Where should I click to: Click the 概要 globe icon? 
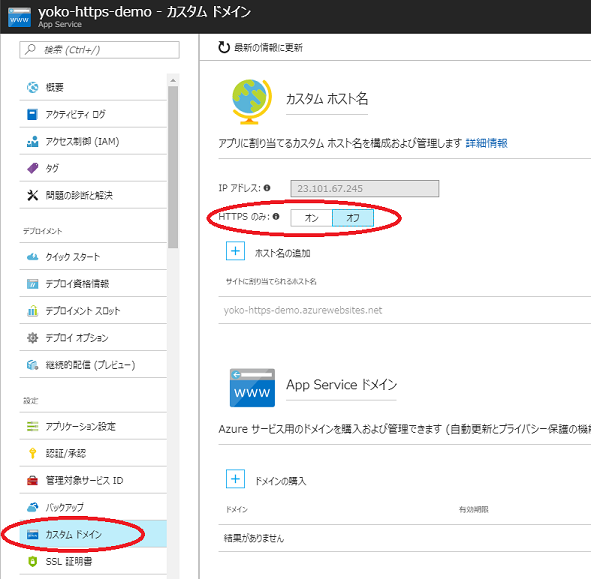click(x=32, y=87)
